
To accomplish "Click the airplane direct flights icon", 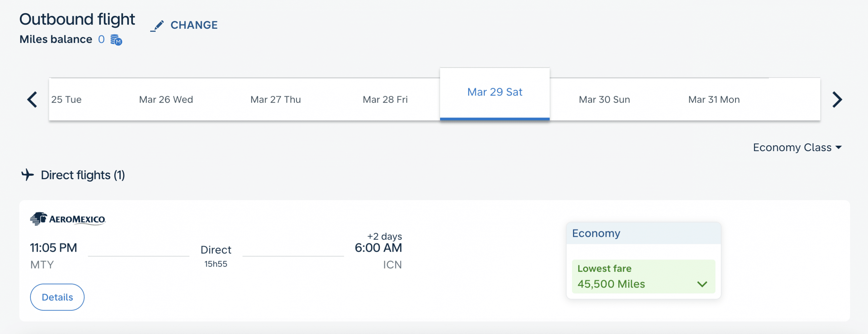I will pyautogui.click(x=27, y=175).
